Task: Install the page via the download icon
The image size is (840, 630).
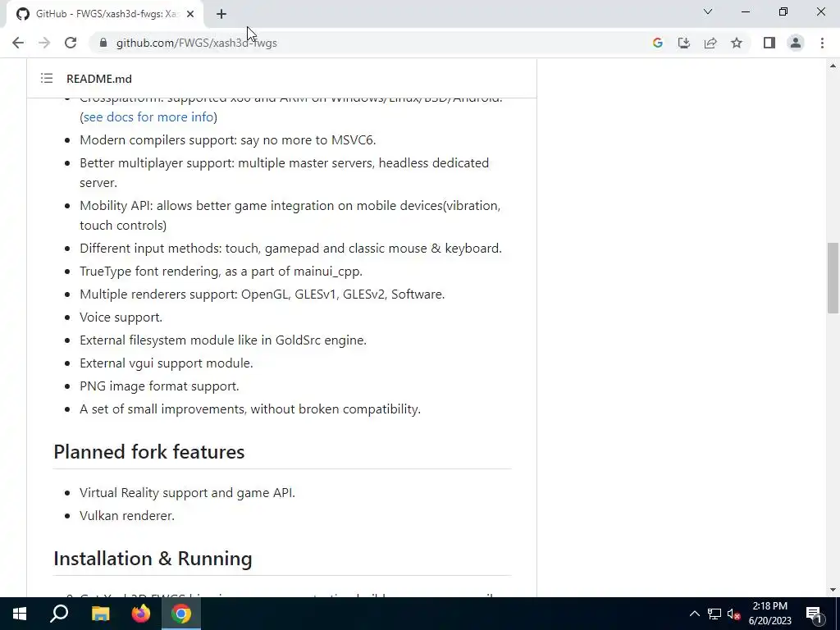Action: tap(683, 43)
